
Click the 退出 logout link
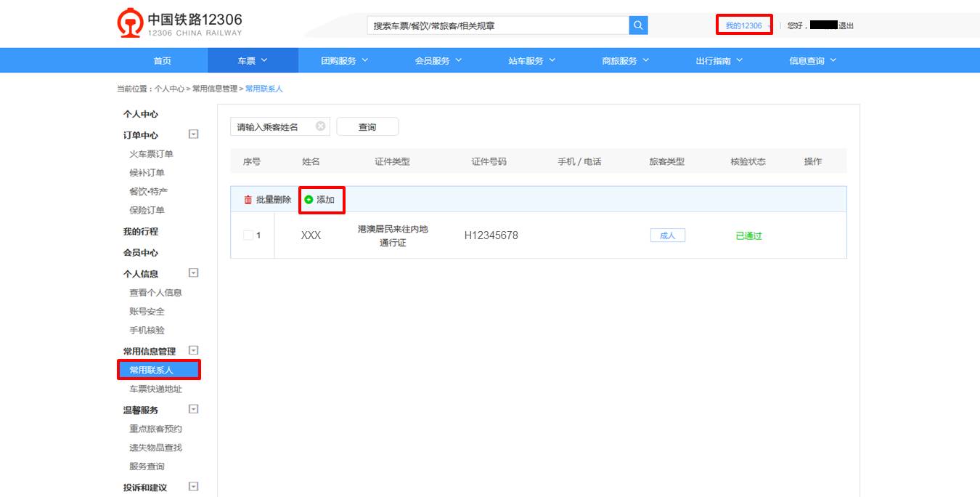tap(846, 26)
